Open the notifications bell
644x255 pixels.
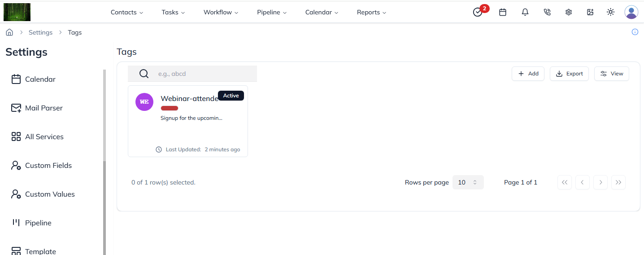[525, 13]
